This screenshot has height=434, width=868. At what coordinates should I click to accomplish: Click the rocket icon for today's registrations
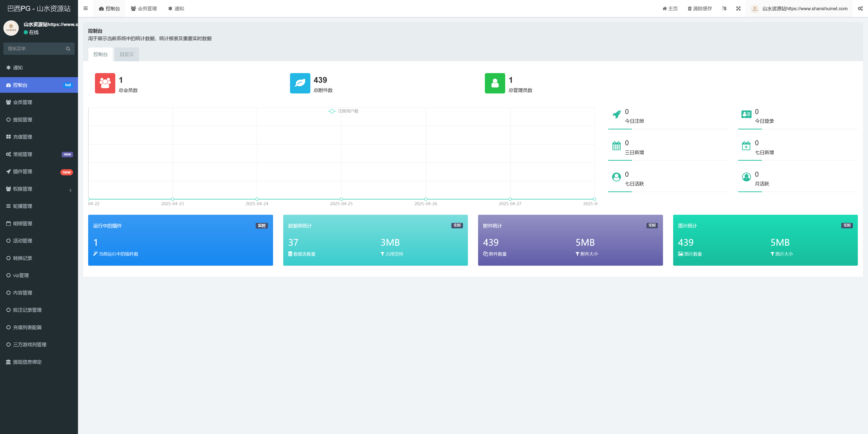(x=616, y=115)
